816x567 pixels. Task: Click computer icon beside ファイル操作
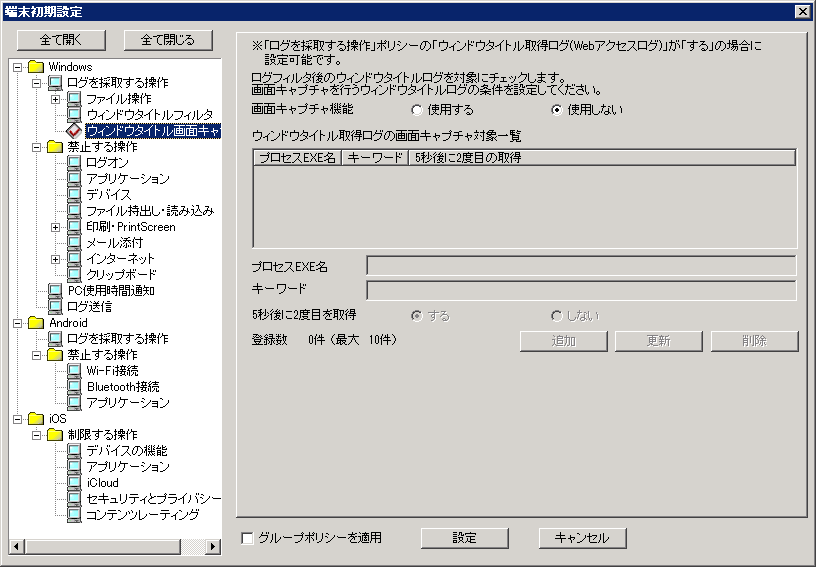point(74,98)
